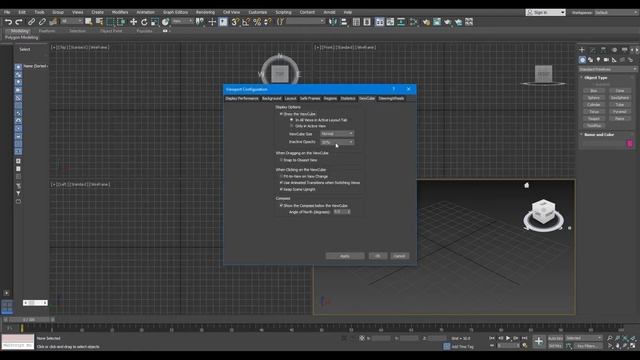Open the Modify panel icon
Viewport: 640px width, 360px height.
(593, 50)
